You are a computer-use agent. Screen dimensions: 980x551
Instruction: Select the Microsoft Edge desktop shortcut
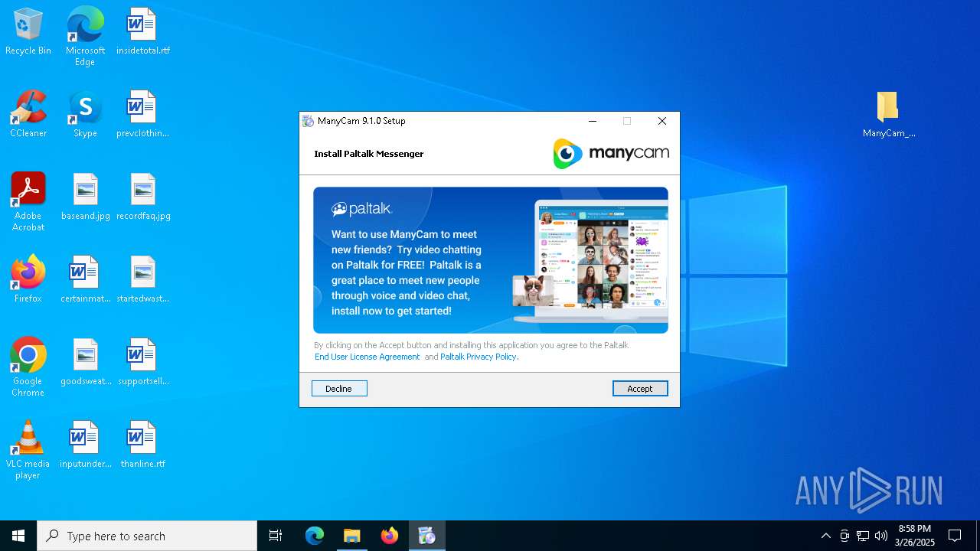tap(85, 37)
